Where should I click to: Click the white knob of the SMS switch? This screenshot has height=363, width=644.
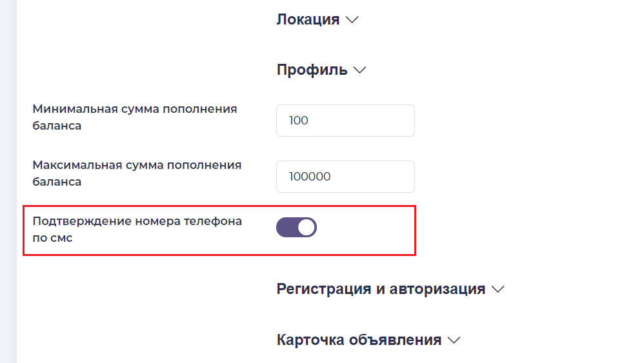307,227
